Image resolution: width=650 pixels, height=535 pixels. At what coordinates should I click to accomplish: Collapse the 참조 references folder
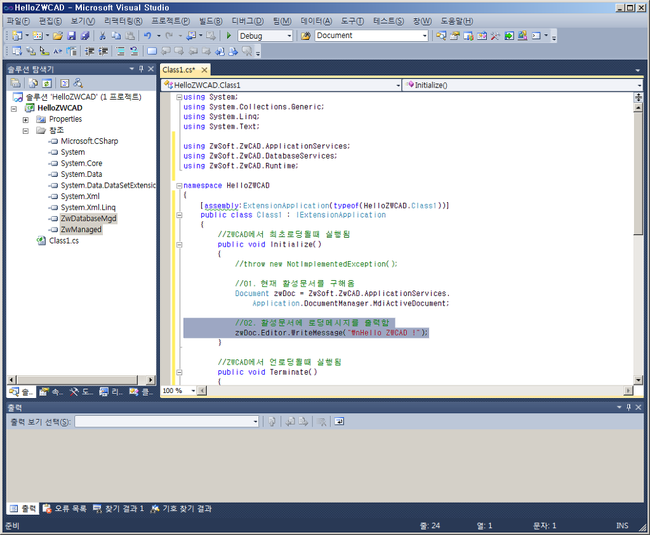[x=26, y=131]
